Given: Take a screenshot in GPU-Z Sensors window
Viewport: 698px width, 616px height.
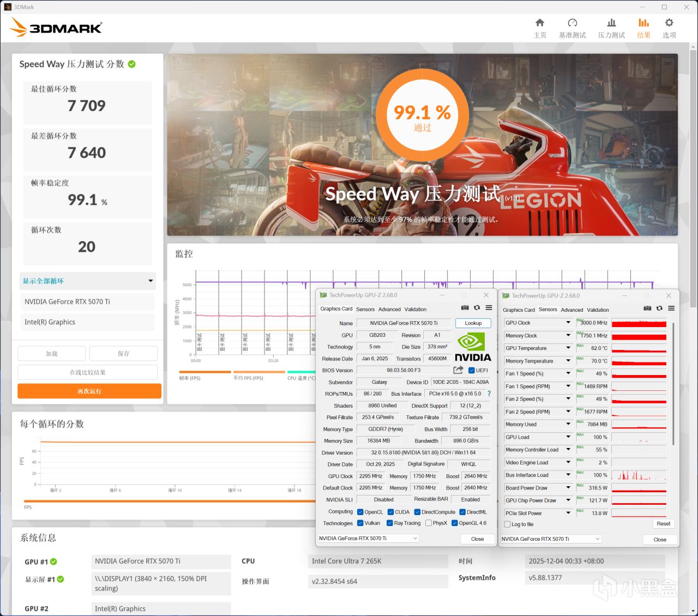Looking at the screenshot, I should point(647,309).
